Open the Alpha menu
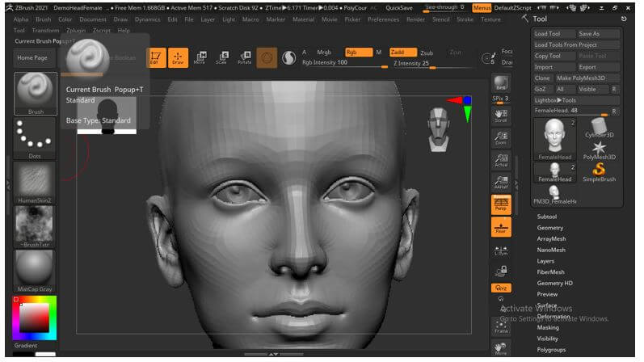This screenshot has height=362, width=644. point(21,19)
